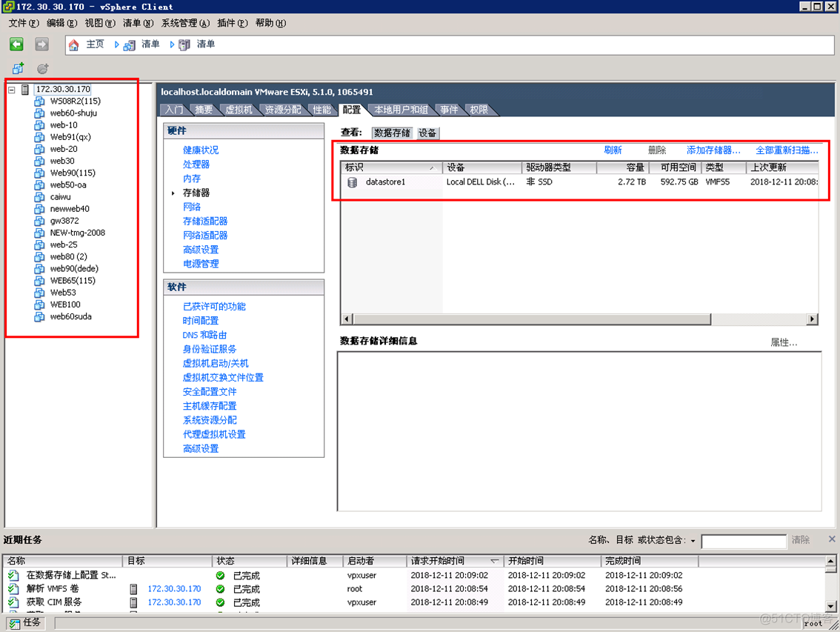Select the web90(dede) virtual machine
The width and height of the screenshot is (840, 632).
(74, 269)
